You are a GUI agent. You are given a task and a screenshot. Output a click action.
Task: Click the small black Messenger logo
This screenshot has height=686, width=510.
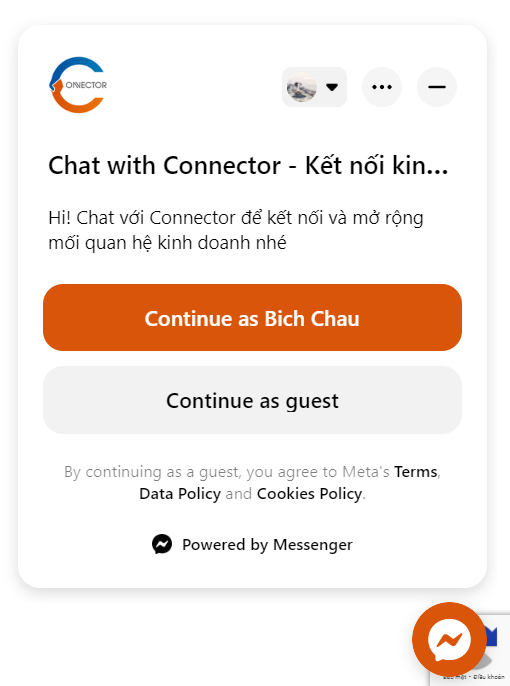162,544
